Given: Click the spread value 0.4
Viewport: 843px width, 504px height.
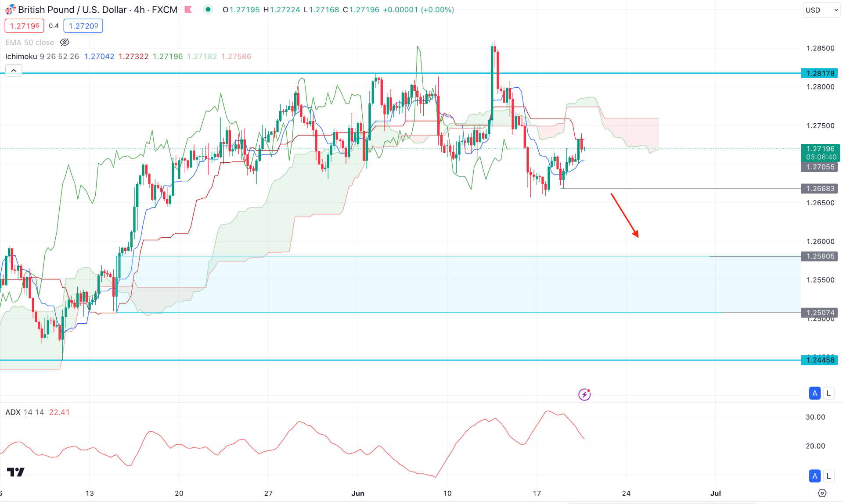Looking at the screenshot, I should [x=54, y=26].
